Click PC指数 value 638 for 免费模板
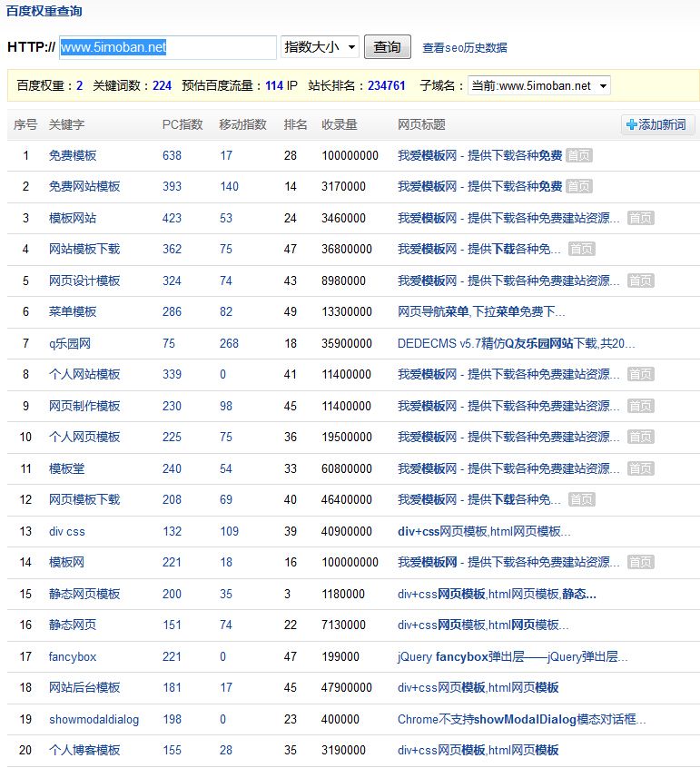Image resolution: width=700 pixels, height=768 pixels. (x=172, y=155)
